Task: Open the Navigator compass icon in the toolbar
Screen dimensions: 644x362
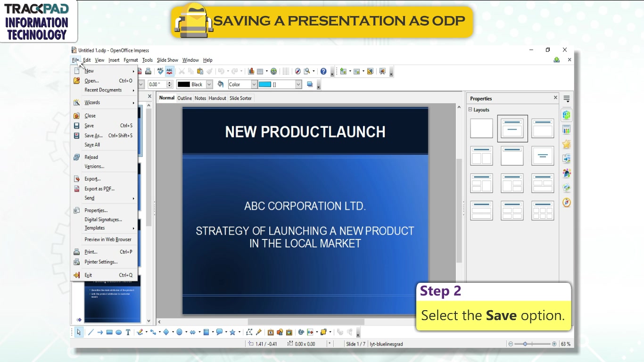Action: point(297,71)
